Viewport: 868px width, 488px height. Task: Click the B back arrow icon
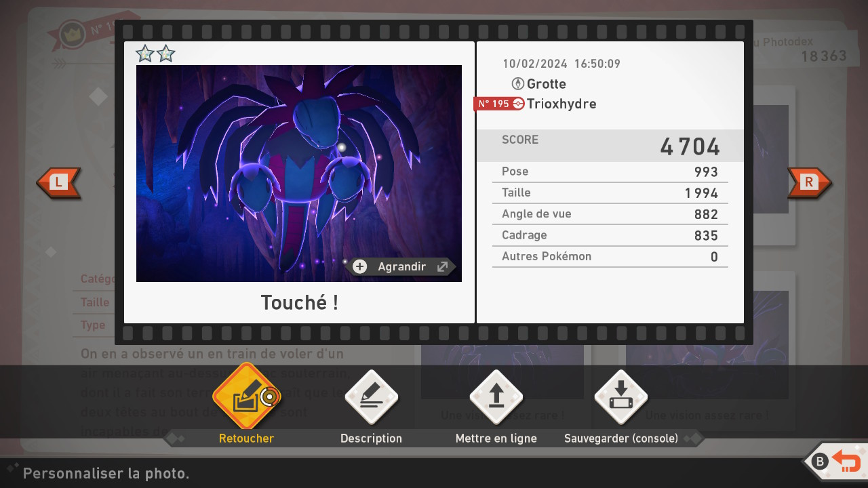point(846,462)
